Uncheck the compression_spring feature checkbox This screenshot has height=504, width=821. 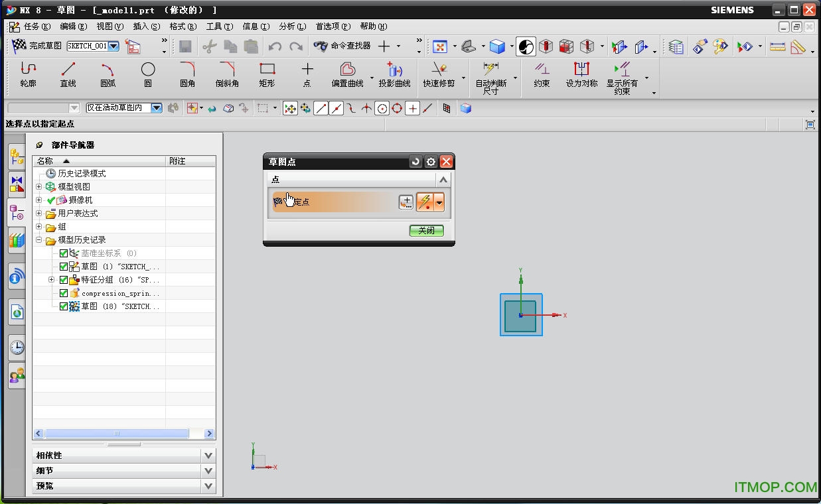point(64,293)
